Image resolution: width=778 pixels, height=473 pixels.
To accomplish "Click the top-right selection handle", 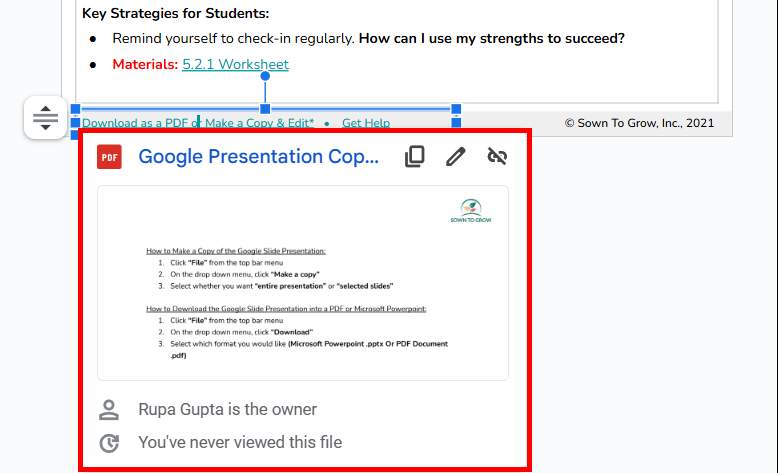I will [x=456, y=109].
